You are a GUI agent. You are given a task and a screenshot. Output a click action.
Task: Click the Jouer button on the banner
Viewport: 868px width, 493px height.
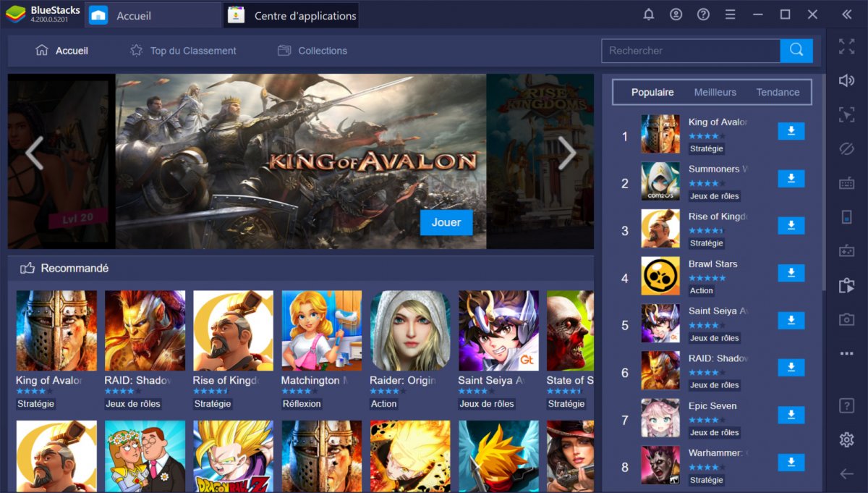[x=446, y=223]
